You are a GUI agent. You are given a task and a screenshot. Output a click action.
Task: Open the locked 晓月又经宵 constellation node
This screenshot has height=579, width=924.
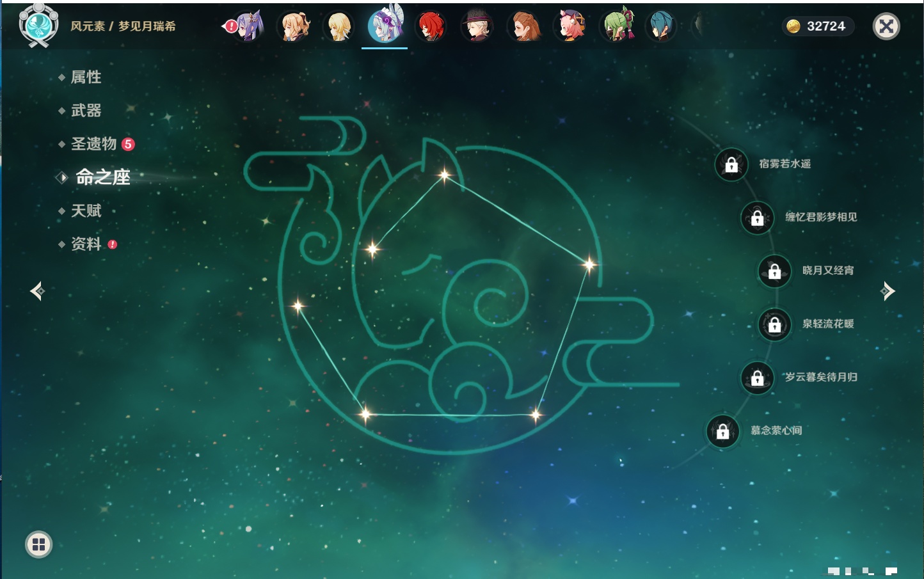775,271
